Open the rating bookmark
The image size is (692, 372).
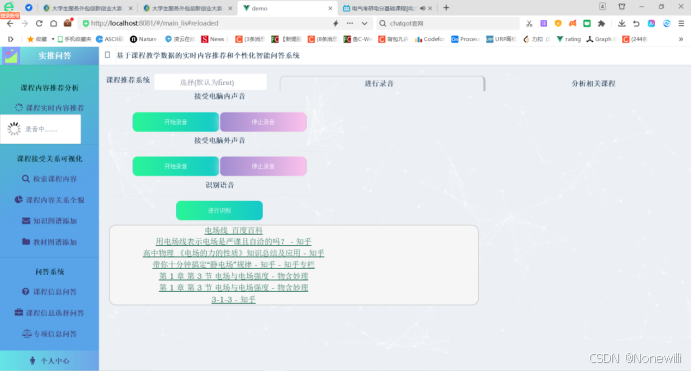pos(569,39)
